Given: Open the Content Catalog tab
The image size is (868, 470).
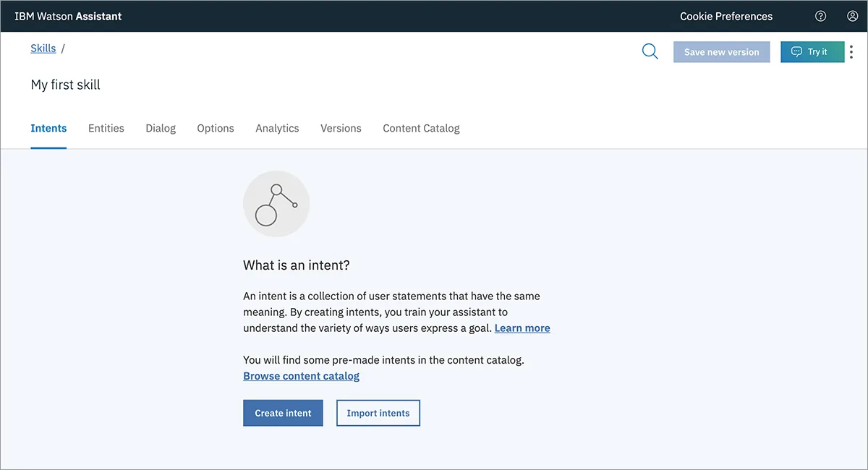Looking at the screenshot, I should tap(421, 128).
